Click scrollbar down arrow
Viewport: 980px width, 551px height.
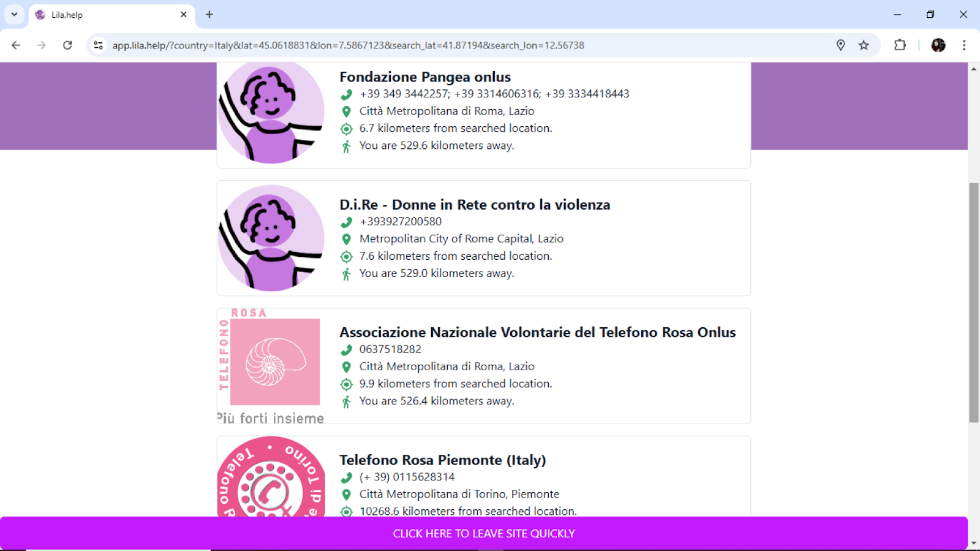click(x=974, y=543)
